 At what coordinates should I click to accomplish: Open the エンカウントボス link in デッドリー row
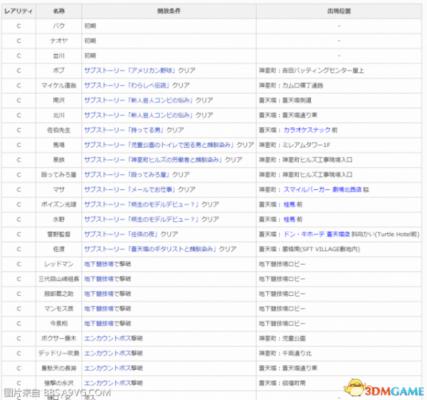(113, 353)
